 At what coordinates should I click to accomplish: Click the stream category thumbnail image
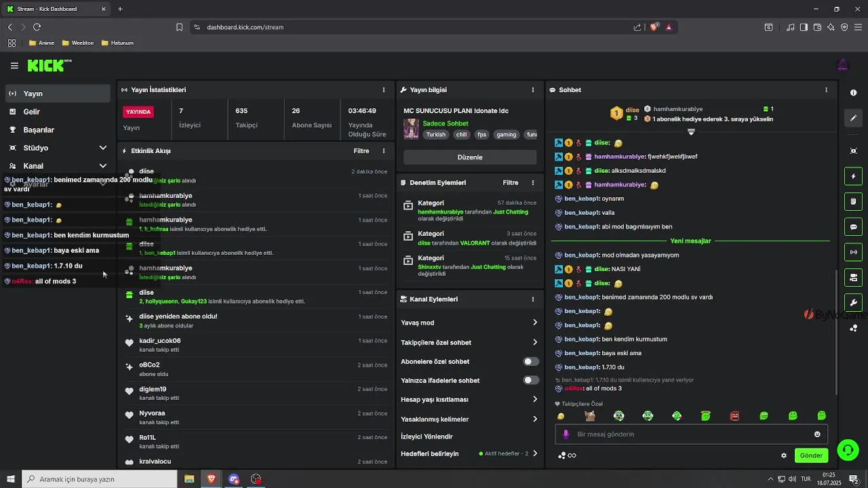click(x=411, y=129)
